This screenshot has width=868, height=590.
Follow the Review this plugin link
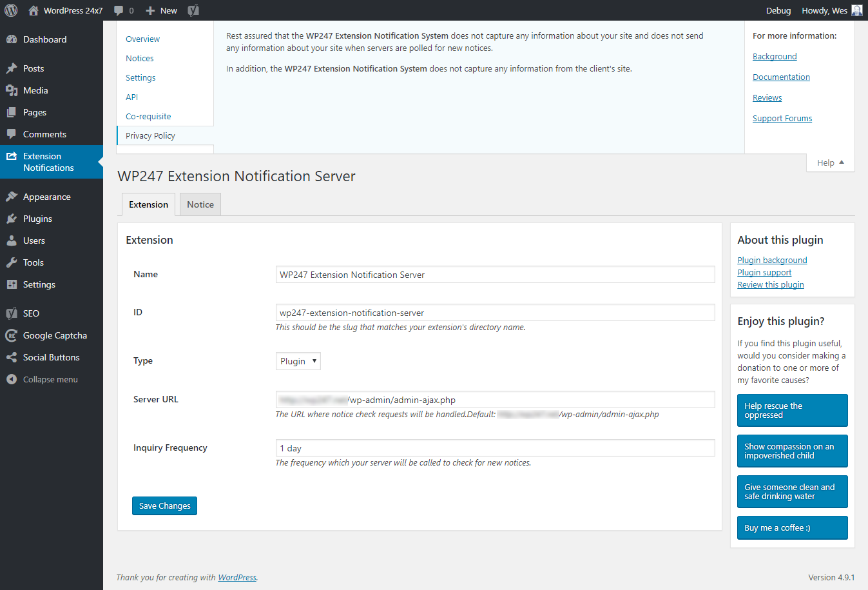771,284
